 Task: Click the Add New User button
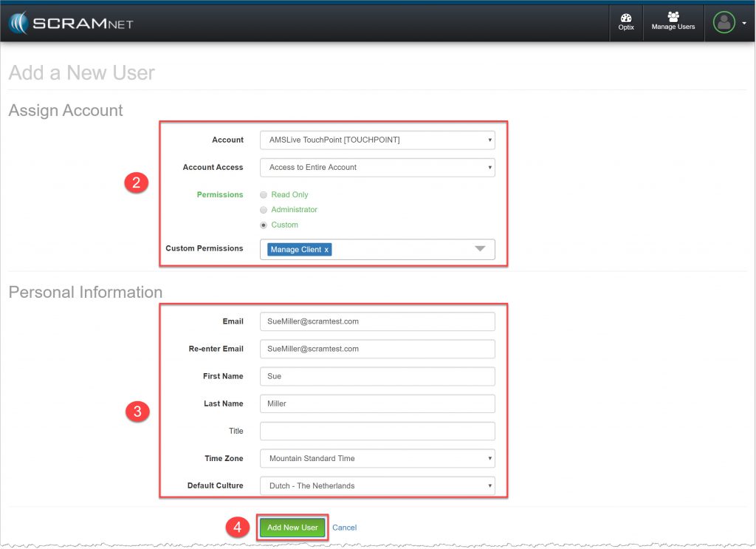(x=292, y=527)
